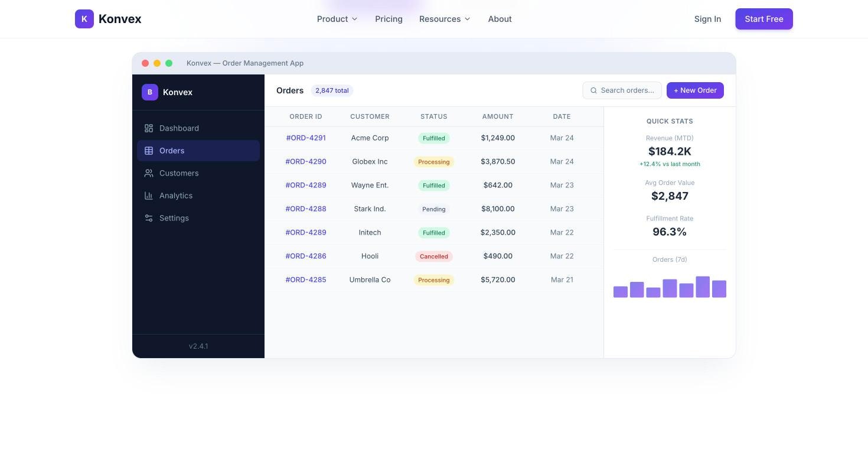
Task: Click the Start Free button
Action: point(764,19)
